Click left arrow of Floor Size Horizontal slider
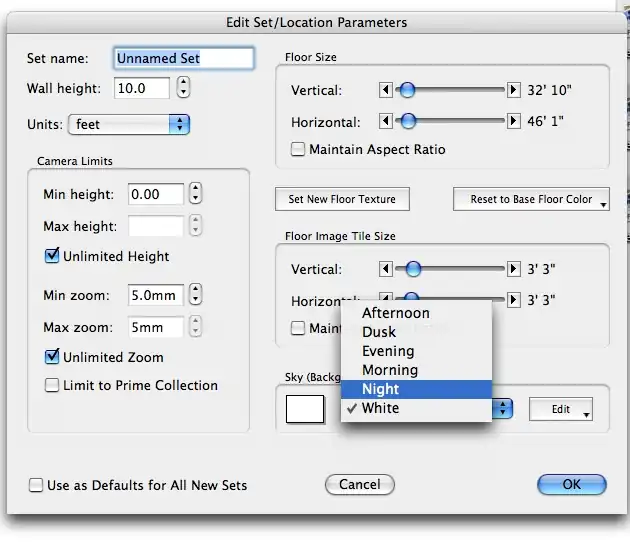 pos(385,121)
